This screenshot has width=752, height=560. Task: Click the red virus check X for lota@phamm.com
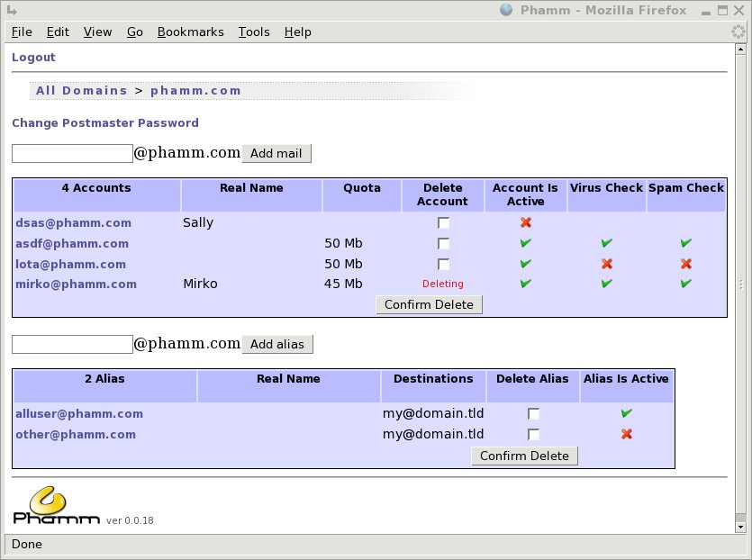(x=607, y=264)
